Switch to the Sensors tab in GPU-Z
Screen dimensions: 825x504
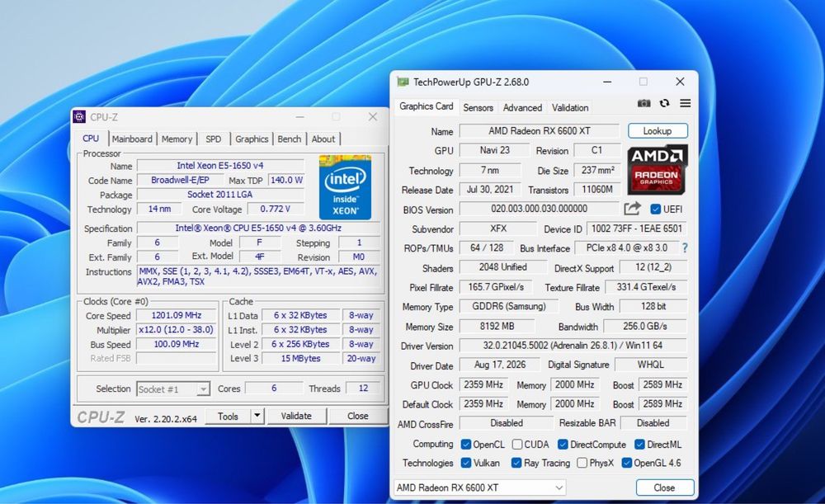point(478,107)
